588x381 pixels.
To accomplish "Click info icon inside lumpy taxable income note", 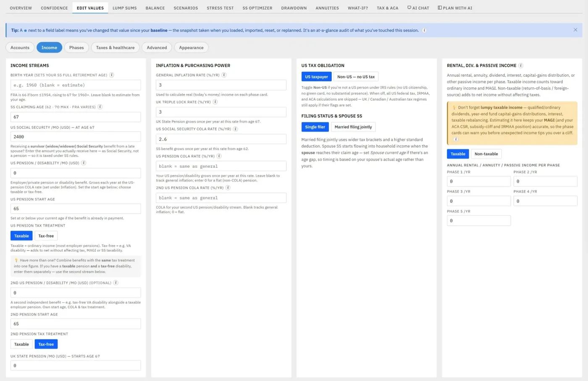I will [x=456, y=139].
